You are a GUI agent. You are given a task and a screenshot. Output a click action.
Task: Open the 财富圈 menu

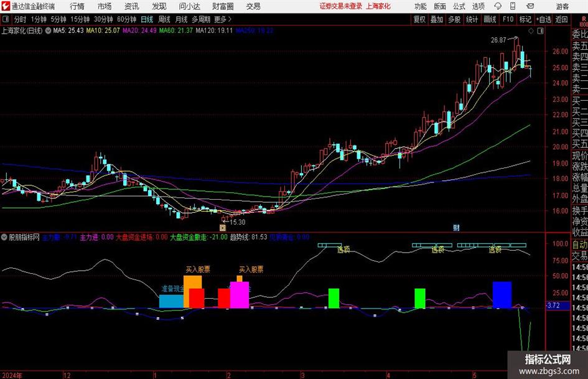(x=223, y=6)
